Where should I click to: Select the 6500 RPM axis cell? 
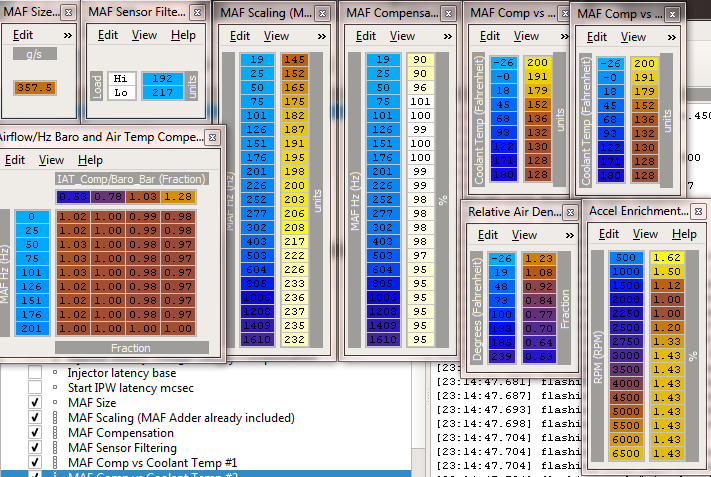click(626, 453)
